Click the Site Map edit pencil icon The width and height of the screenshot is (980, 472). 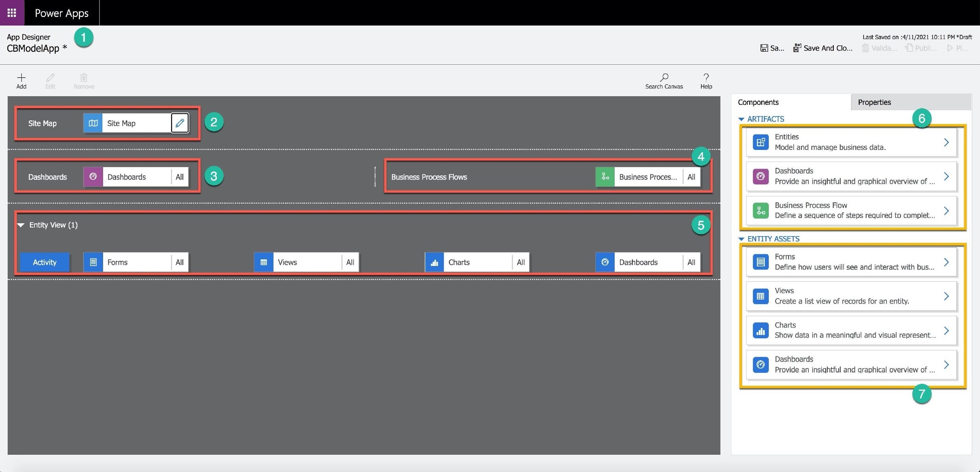(180, 123)
